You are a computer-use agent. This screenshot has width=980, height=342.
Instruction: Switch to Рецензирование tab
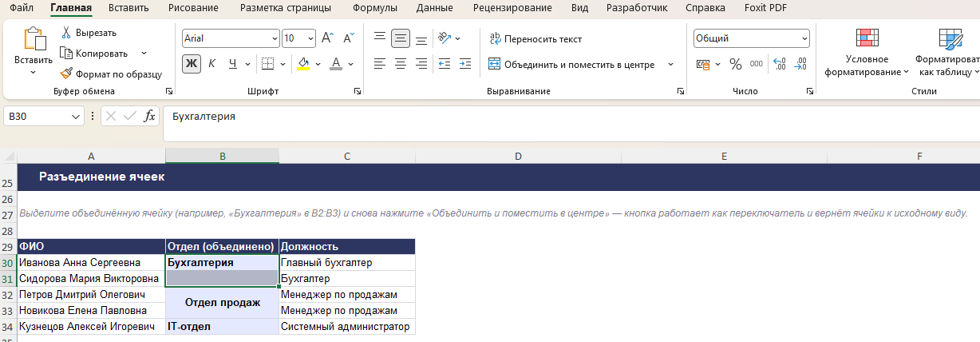pyautogui.click(x=512, y=8)
